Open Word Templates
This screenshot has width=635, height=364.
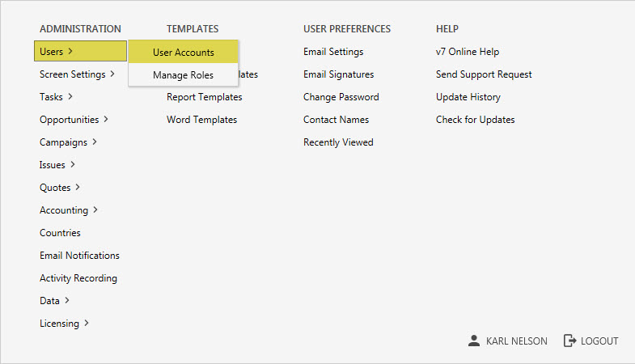click(201, 120)
